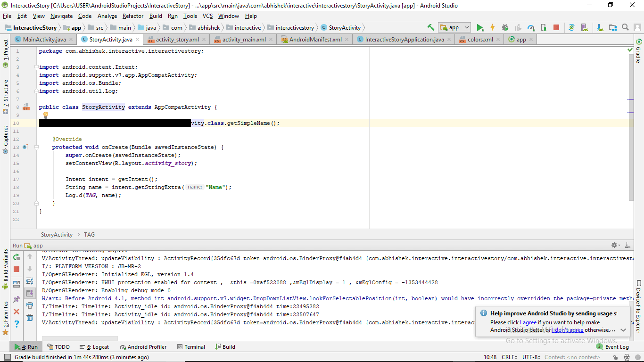Open Run panel settings gear icon
The height and width of the screenshot is (362, 644).
click(615, 245)
